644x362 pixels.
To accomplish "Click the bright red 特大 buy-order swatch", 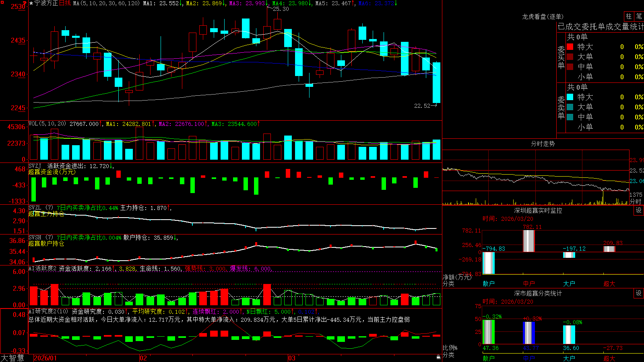I will click(570, 47).
